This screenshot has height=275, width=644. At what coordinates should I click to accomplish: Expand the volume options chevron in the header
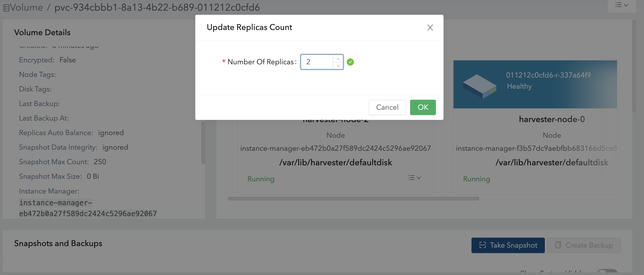[x=626, y=5]
